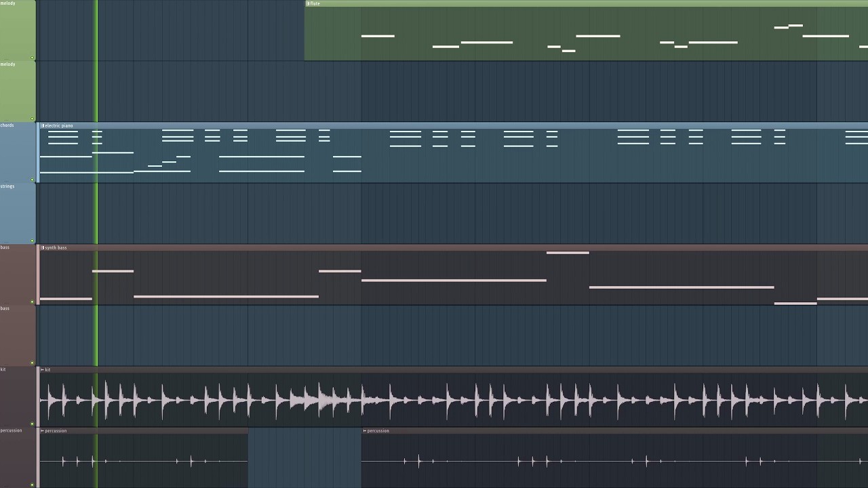Toggle the chords track mute dot
This screenshot has width=868, height=488.
[32, 180]
